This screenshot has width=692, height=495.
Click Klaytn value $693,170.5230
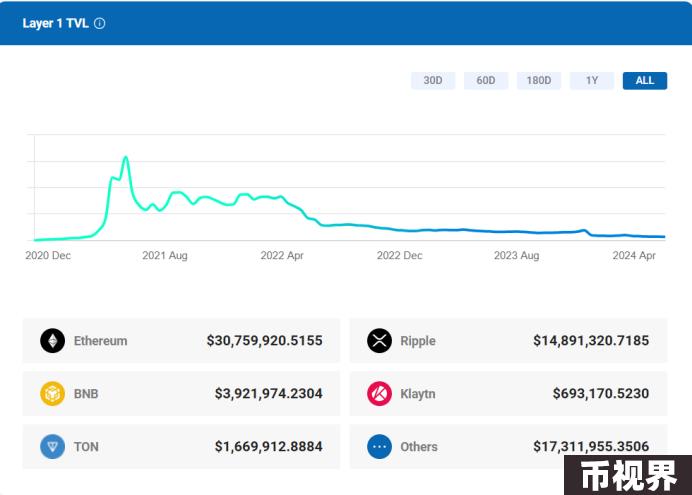[x=601, y=394]
